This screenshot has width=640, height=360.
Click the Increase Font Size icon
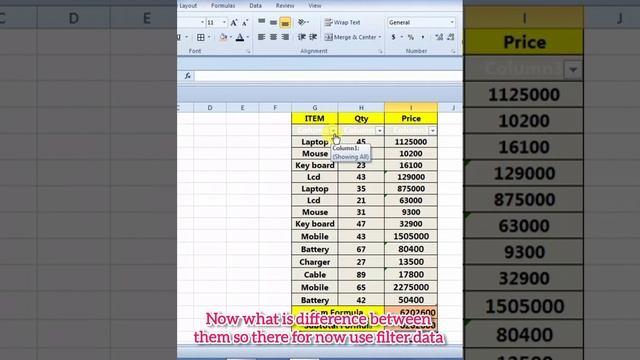click(234, 22)
